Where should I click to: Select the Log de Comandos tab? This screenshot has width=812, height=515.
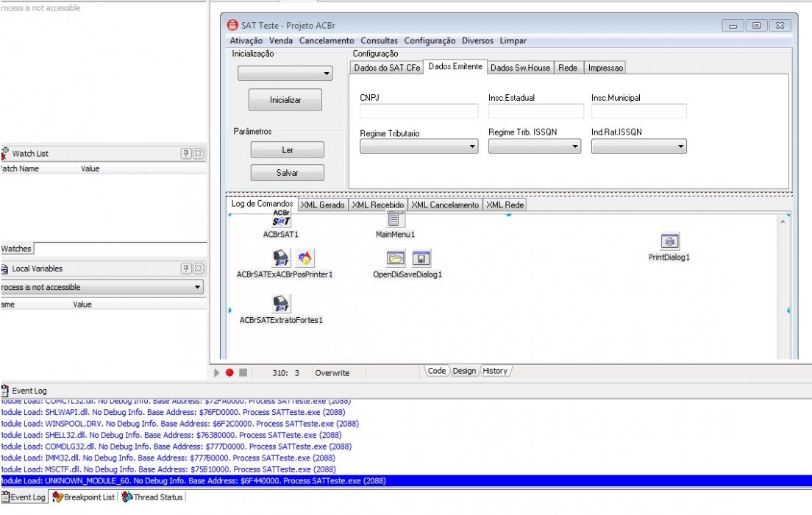[x=262, y=204]
